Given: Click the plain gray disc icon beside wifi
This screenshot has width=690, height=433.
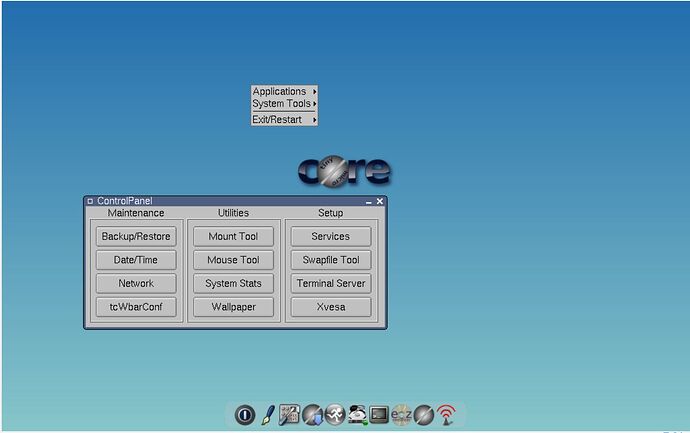Looking at the screenshot, I should [x=424, y=415].
